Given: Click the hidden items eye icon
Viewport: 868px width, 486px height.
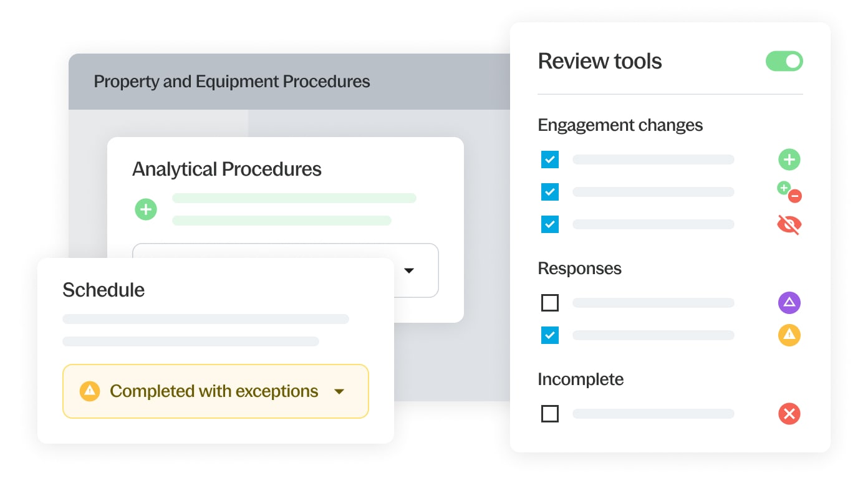Looking at the screenshot, I should pos(789,224).
